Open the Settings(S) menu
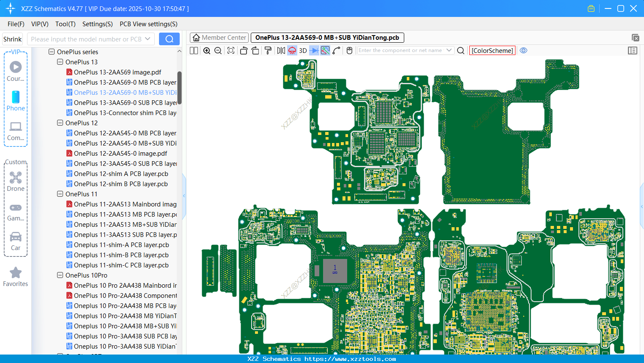Image resolution: width=644 pixels, height=363 pixels. click(x=98, y=24)
